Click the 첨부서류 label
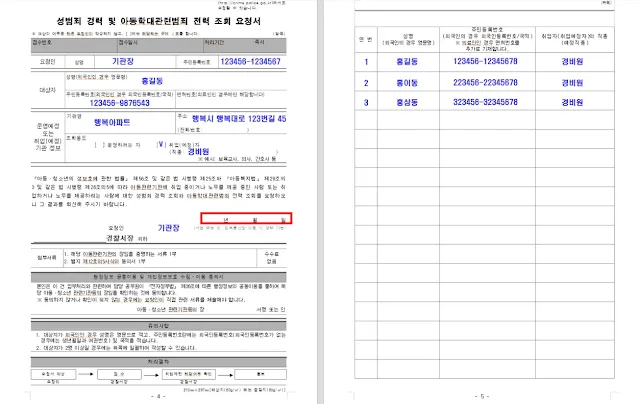This screenshot has height=404, width=639. click(x=47, y=258)
